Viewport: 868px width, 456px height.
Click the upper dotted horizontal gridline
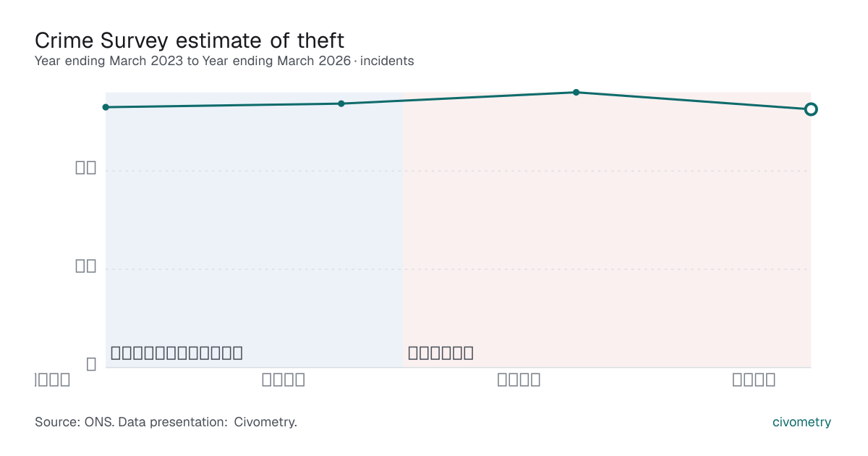(x=458, y=171)
